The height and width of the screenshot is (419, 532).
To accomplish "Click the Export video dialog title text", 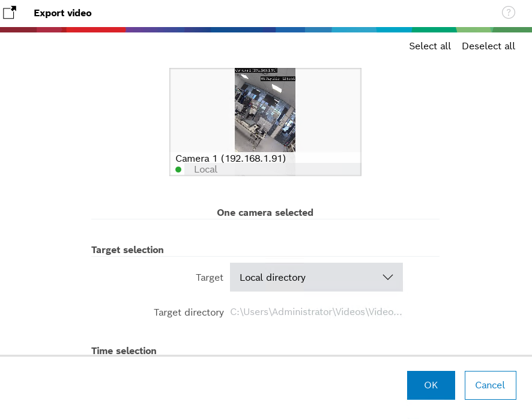I will (x=62, y=13).
